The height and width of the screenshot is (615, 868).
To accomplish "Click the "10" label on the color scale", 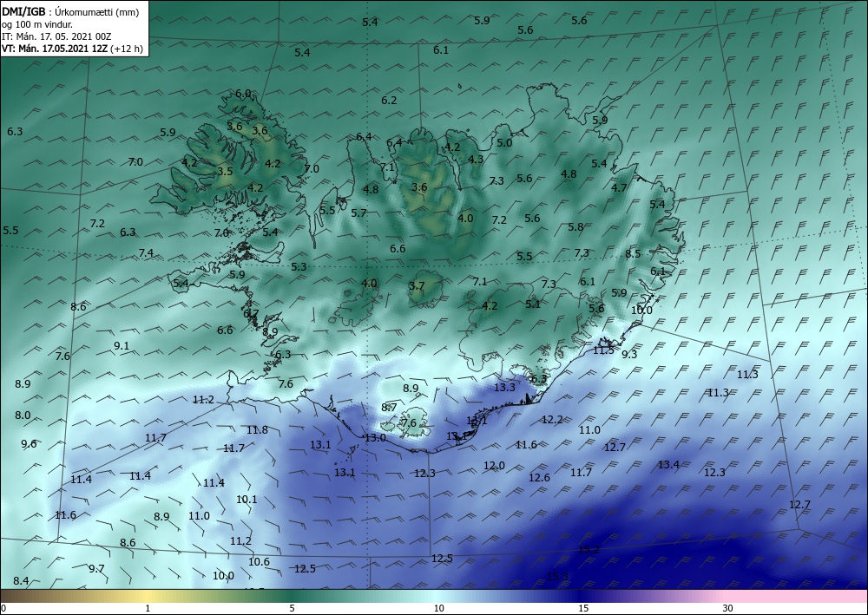I will click(438, 608).
